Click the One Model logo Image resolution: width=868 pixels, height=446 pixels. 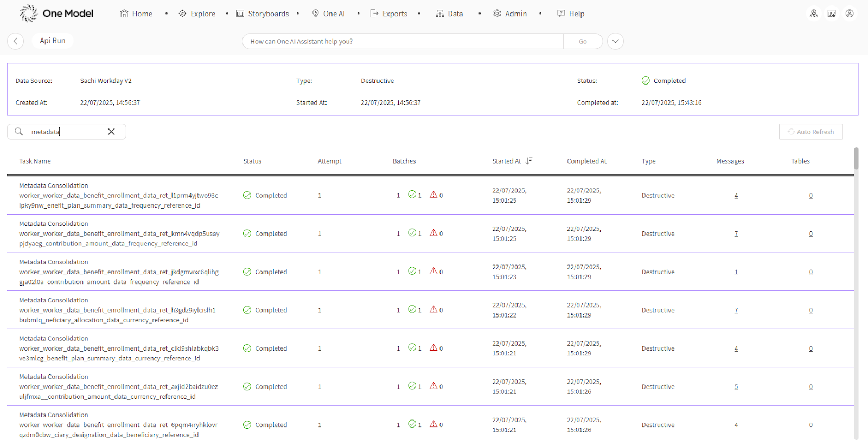click(56, 14)
